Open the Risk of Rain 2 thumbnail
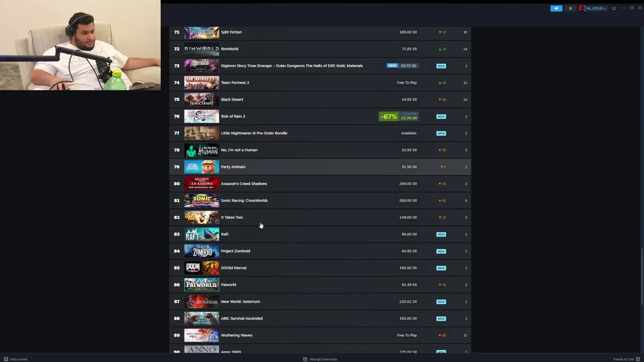644x362 pixels. click(201, 116)
